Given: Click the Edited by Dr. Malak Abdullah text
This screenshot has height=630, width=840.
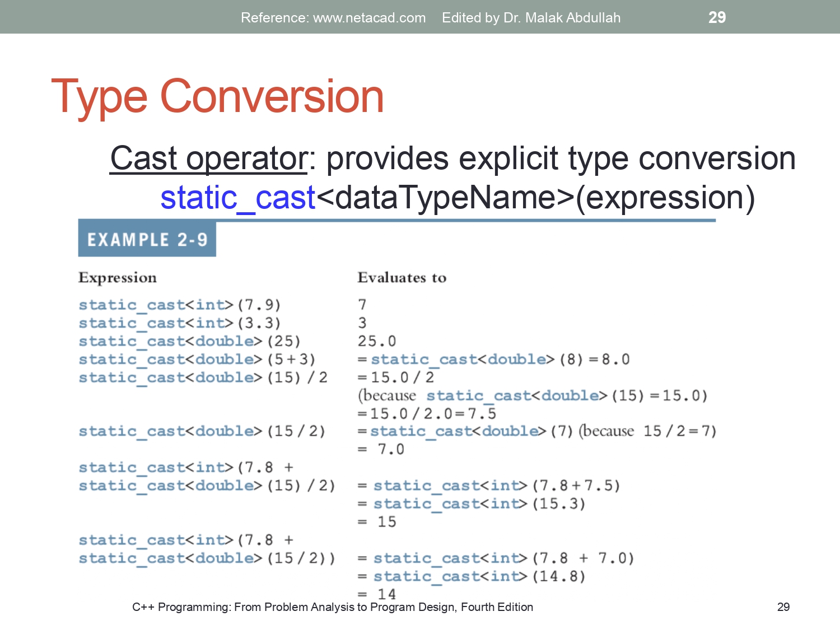Looking at the screenshot, I should (x=531, y=18).
